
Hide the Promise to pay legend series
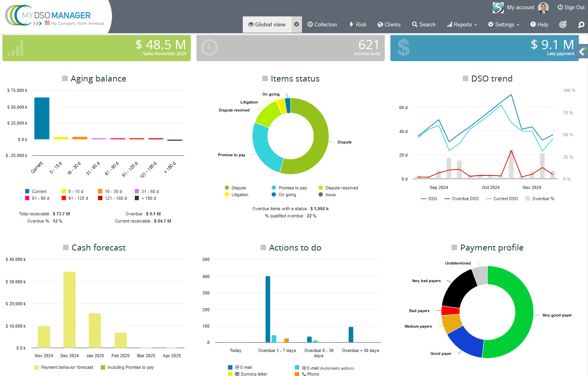(292, 188)
